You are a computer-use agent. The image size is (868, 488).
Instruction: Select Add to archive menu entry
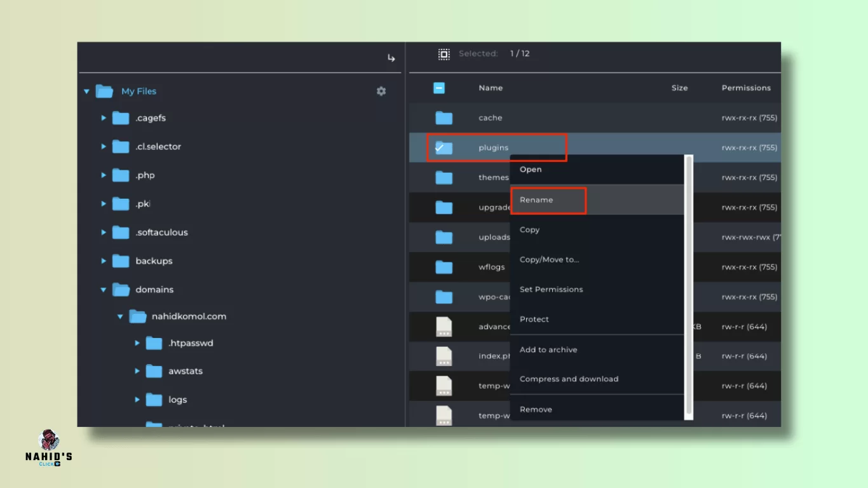coord(597,349)
